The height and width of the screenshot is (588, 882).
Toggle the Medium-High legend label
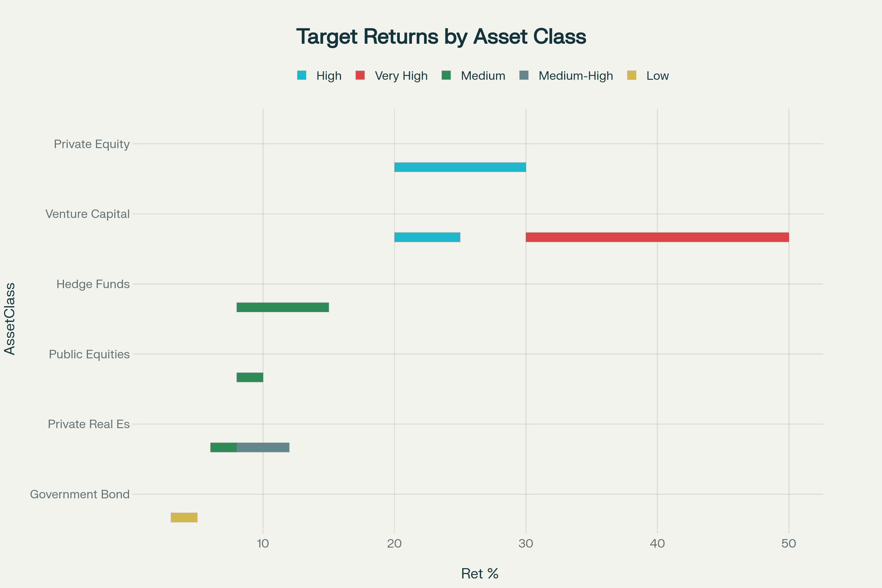pos(575,76)
